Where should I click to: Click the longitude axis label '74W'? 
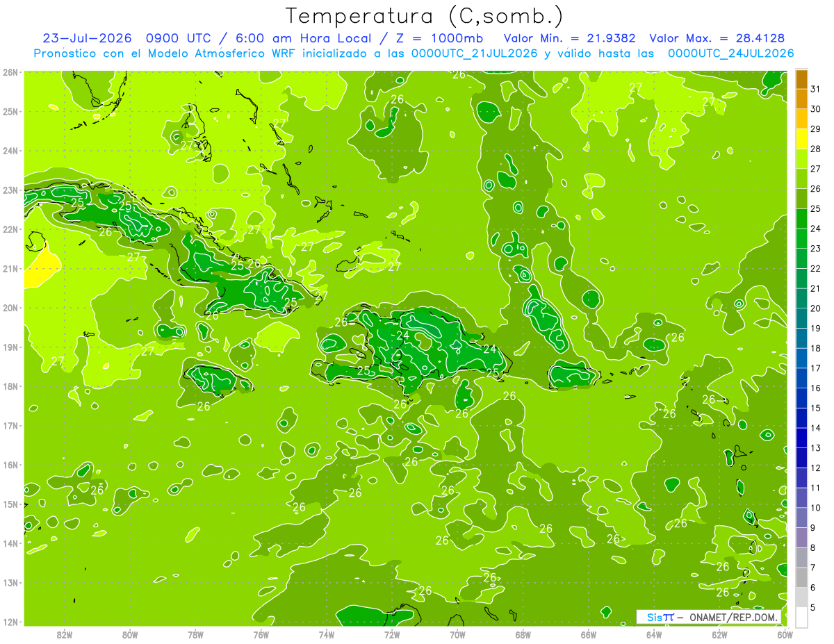[327, 634]
